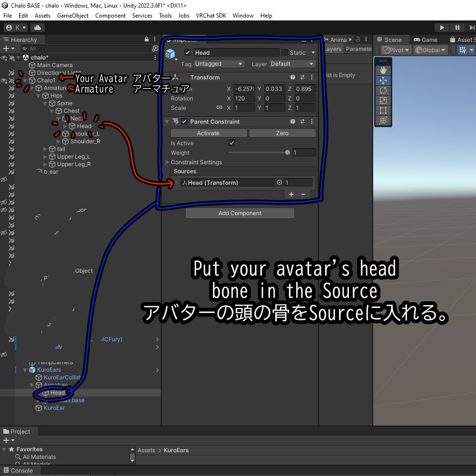This screenshot has width=476, height=476.
Task: Click the KuroEars breadcrumb in Project
Action: [176, 450]
